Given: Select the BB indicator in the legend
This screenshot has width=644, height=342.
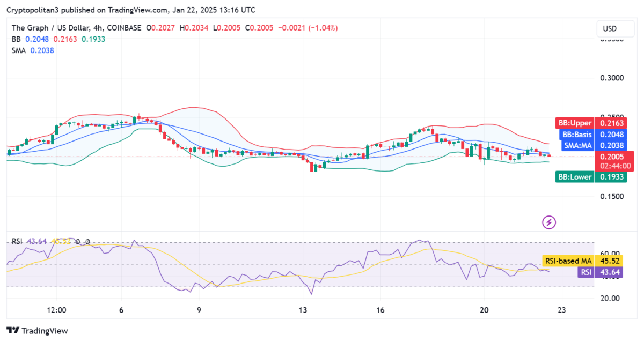Looking at the screenshot, I should [15, 39].
